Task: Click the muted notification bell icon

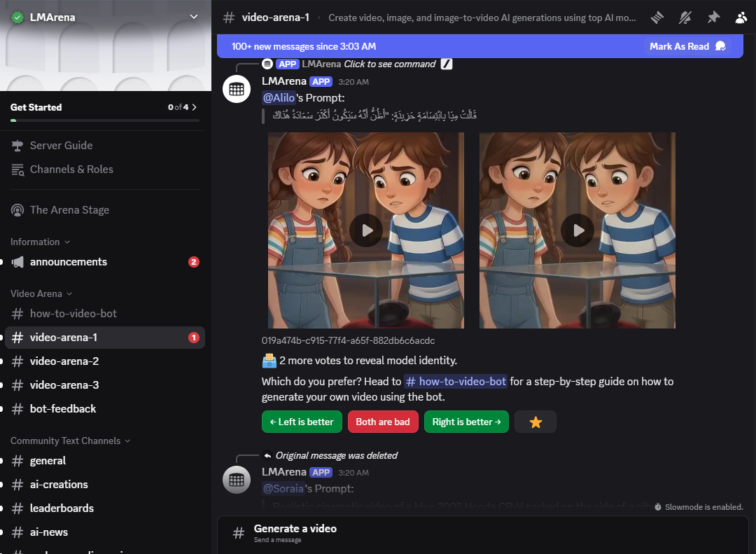Action: coord(685,18)
